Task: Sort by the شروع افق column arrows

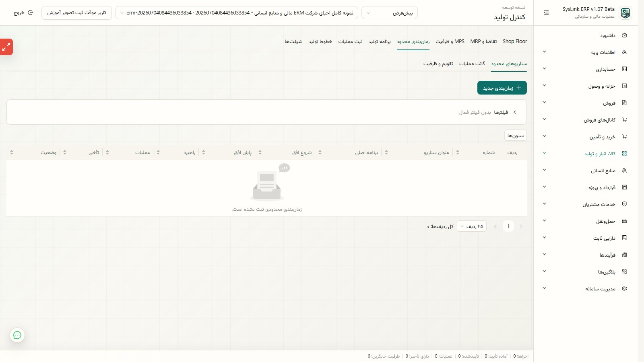Action: click(260, 152)
